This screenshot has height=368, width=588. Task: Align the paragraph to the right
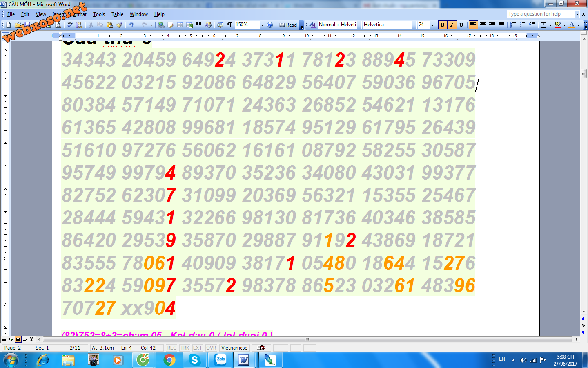click(x=492, y=25)
